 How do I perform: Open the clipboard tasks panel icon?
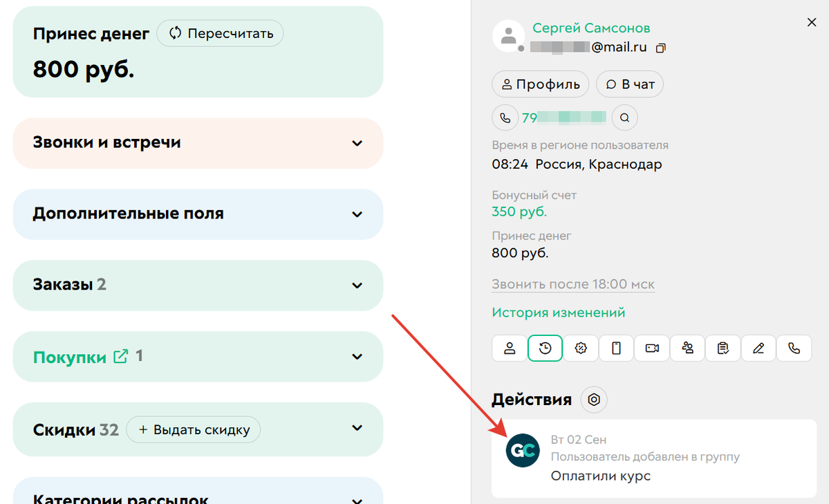click(x=723, y=348)
